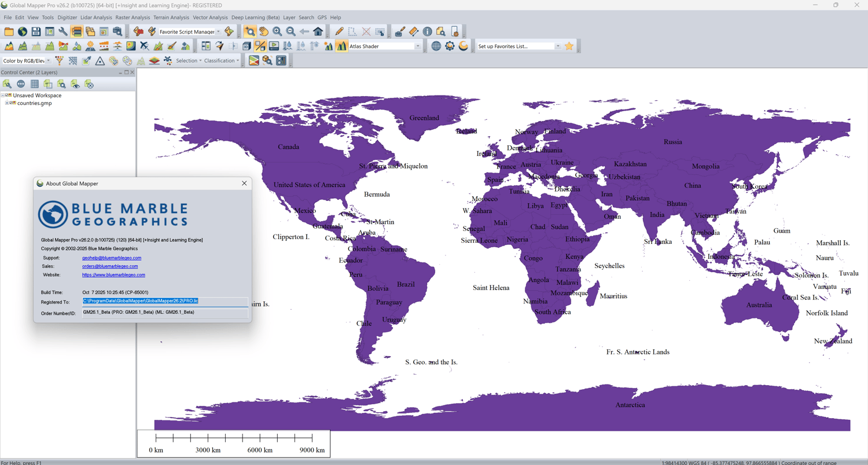Viewport: 868px width, 465px height.
Task: Open the 3D Viewer cube icon
Action: [247, 46]
